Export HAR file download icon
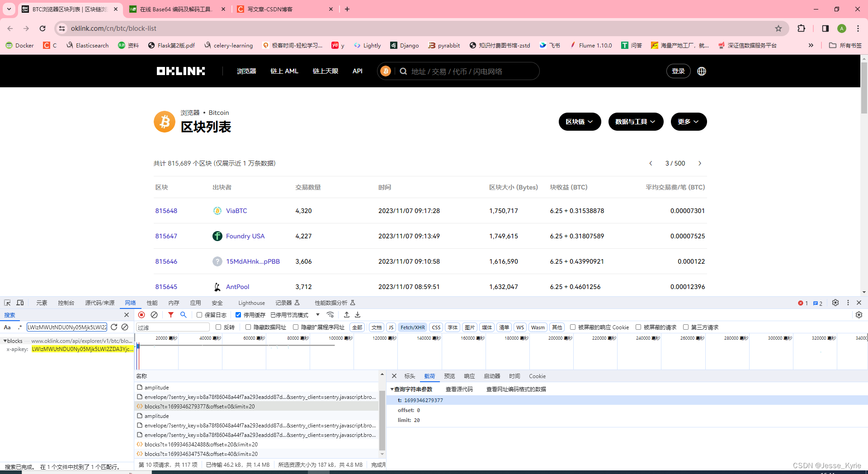Screen dimensions: 868x474 (x=358, y=315)
